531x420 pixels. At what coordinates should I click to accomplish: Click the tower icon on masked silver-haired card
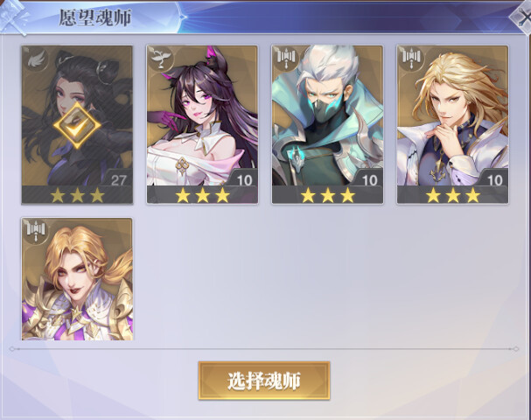pos(286,59)
